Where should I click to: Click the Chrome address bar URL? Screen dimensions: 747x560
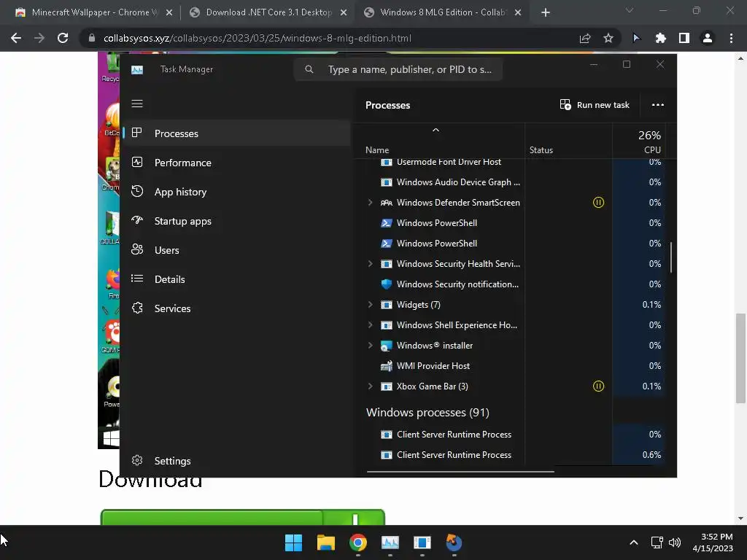pos(258,38)
